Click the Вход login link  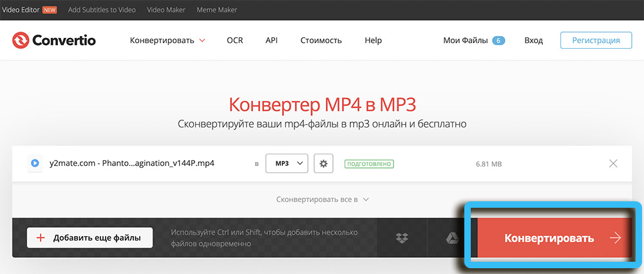pos(533,41)
